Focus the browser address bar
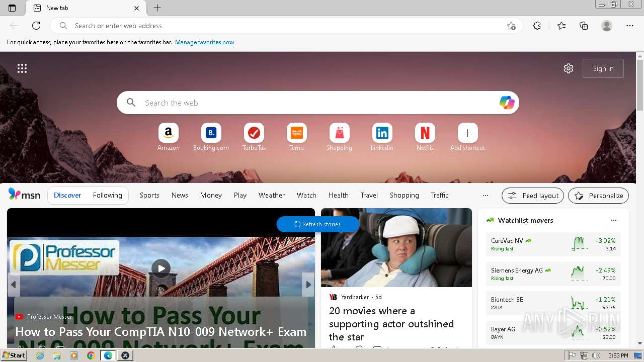The height and width of the screenshot is (362, 644). coord(287,26)
